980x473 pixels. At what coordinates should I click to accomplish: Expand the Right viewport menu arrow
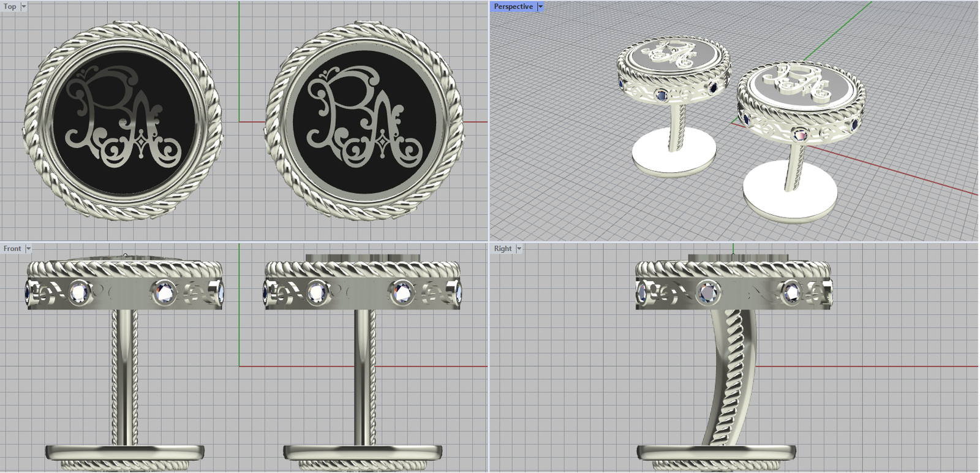pos(519,249)
